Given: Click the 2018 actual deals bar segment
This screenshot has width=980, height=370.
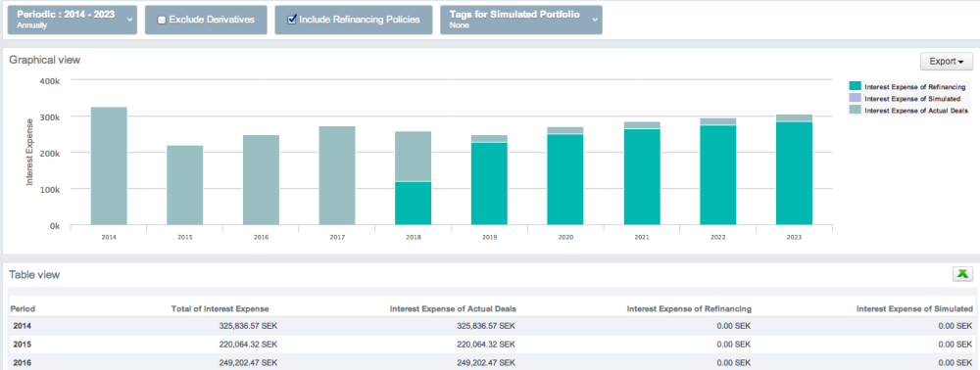Looking at the screenshot, I should pyautogui.click(x=414, y=156).
